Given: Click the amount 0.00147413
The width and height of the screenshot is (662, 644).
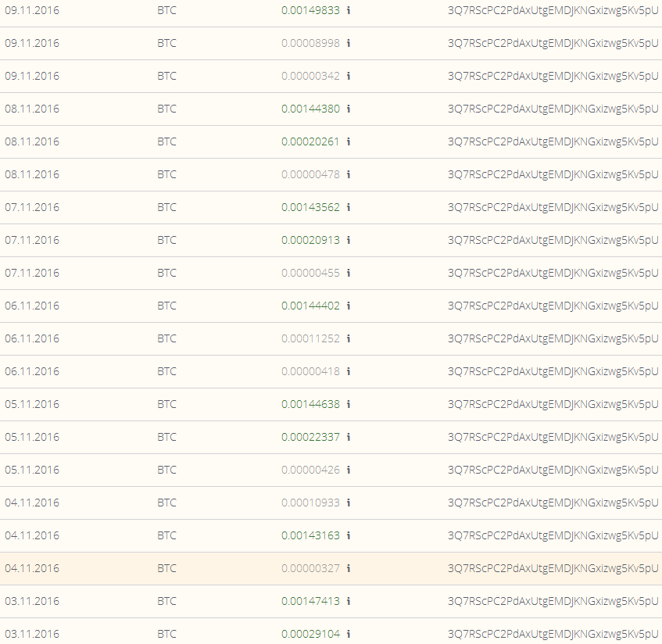Looking at the screenshot, I should [x=310, y=601].
